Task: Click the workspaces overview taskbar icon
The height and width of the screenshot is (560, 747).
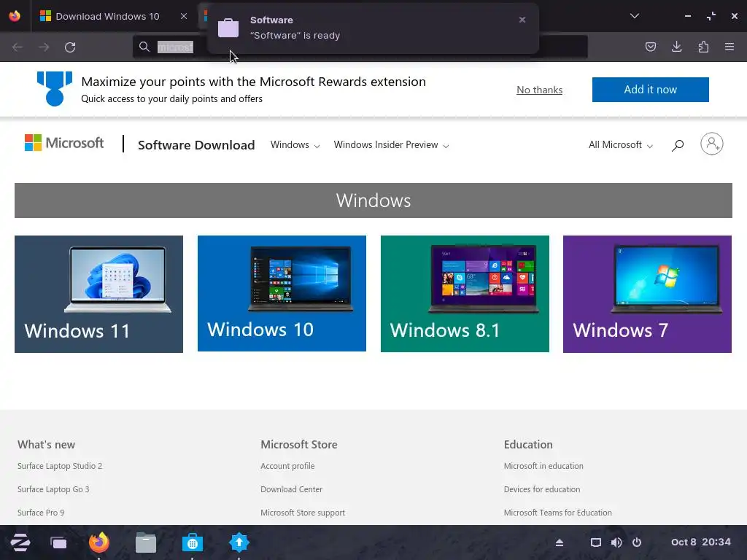Action: [58, 542]
